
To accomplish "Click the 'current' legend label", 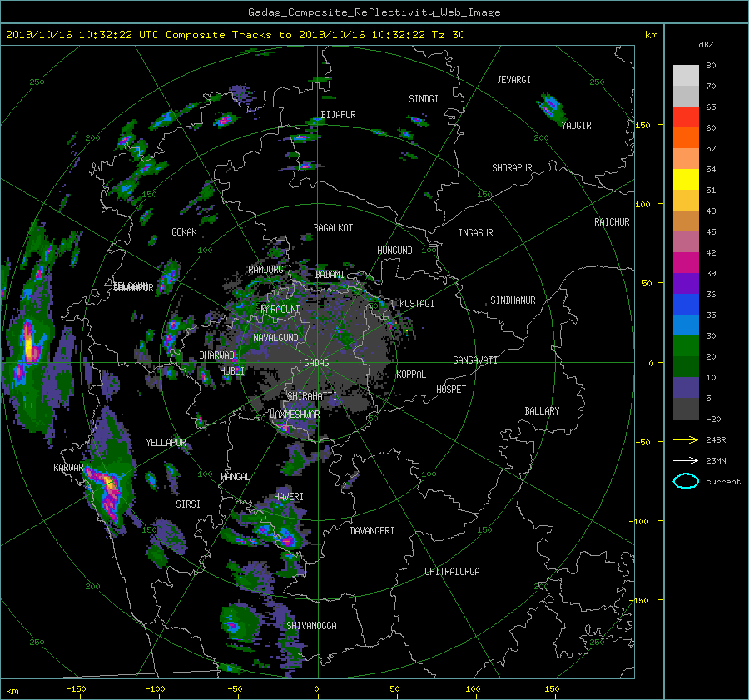I will click(722, 482).
